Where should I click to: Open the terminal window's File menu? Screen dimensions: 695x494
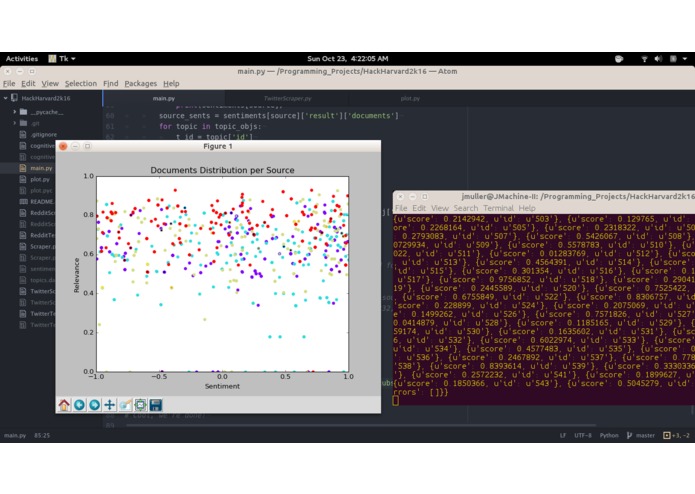(x=401, y=208)
